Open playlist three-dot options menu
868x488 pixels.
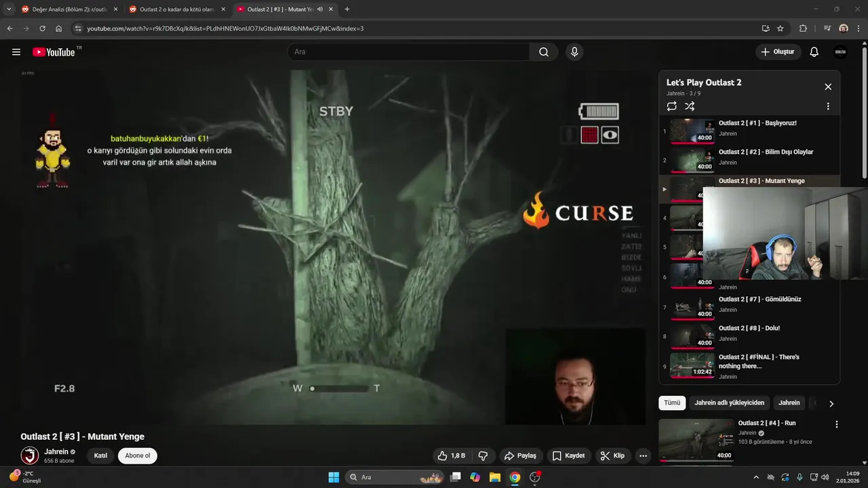point(828,106)
